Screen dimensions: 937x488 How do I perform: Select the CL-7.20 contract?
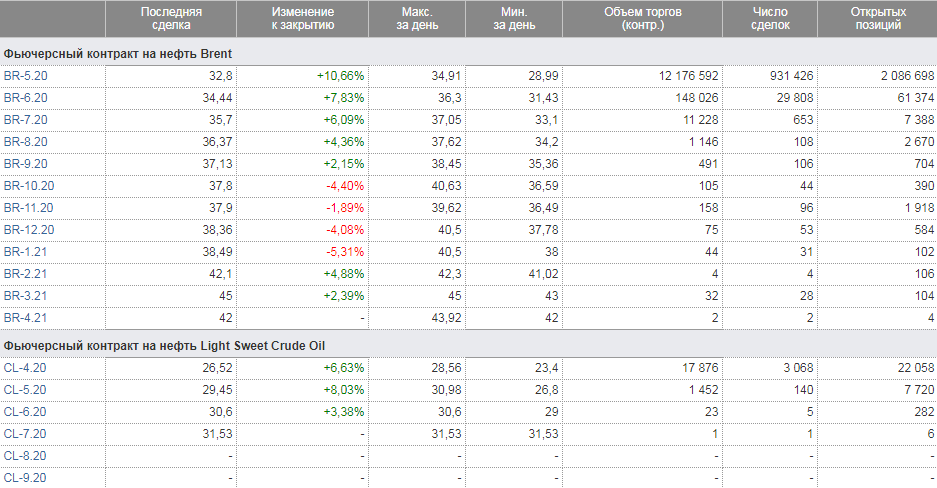click(26, 433)
